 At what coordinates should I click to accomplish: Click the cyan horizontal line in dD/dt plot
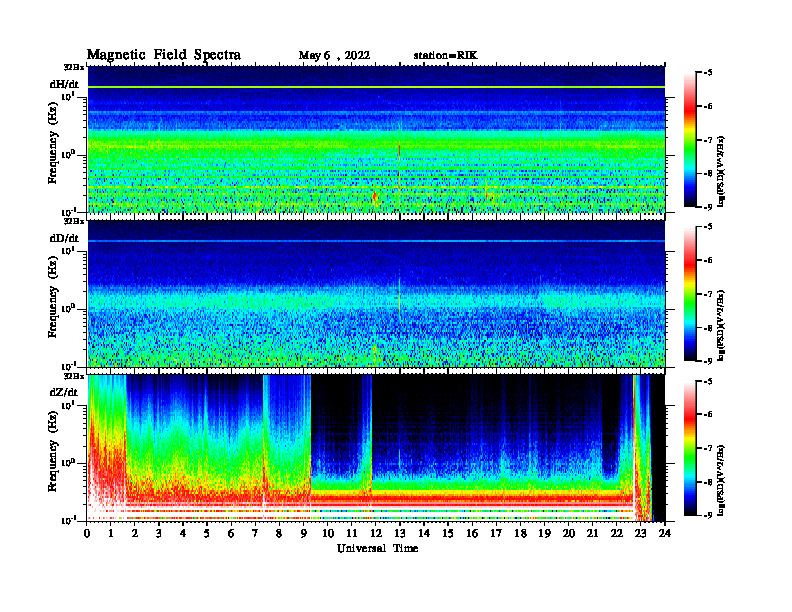(376, 241)
